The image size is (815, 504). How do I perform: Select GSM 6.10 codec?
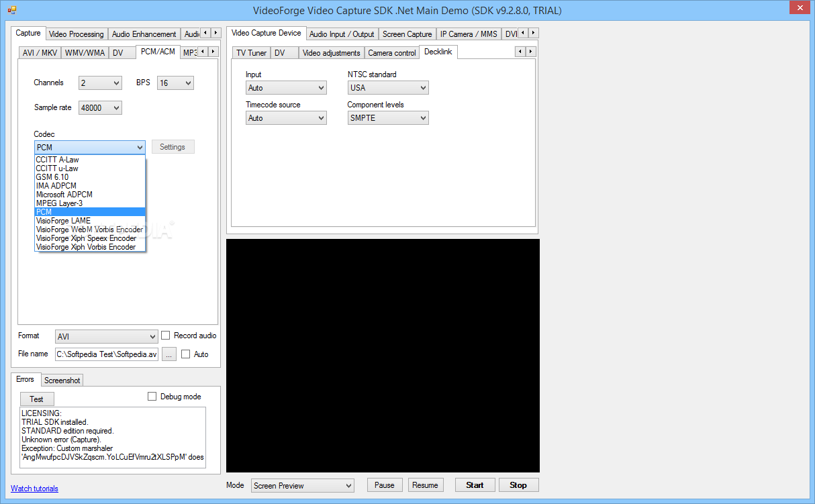click(x=90, y=177)
